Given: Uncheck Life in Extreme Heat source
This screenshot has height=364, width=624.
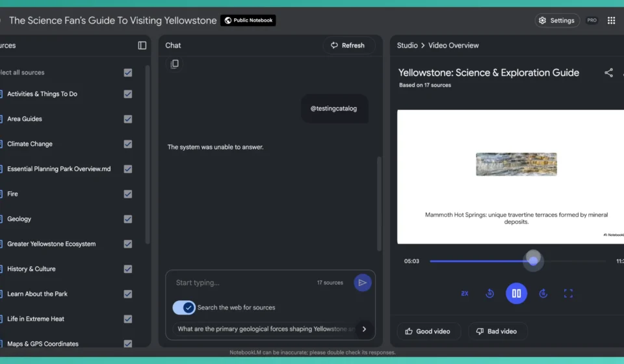Looking at the screenshot, I should (128, 318).
